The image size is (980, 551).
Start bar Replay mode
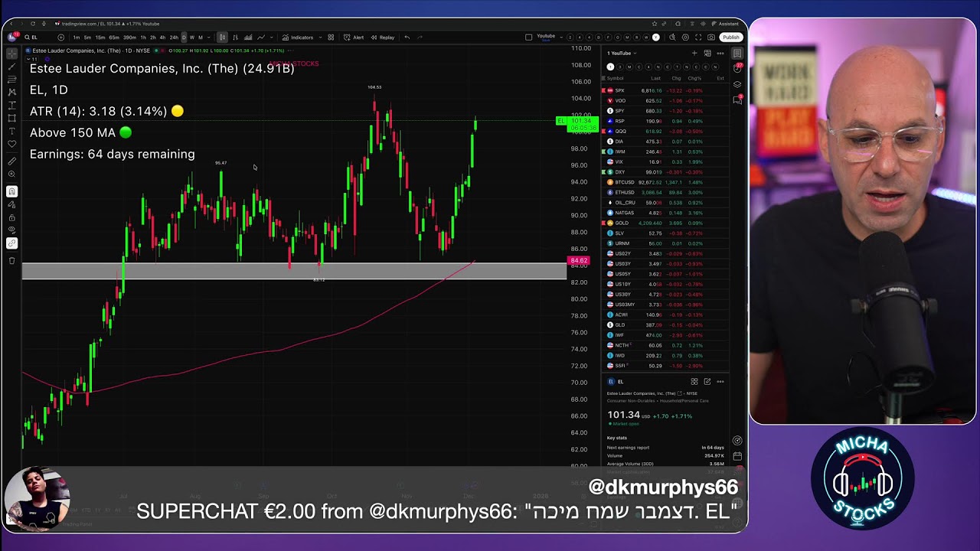pos(383,37)
